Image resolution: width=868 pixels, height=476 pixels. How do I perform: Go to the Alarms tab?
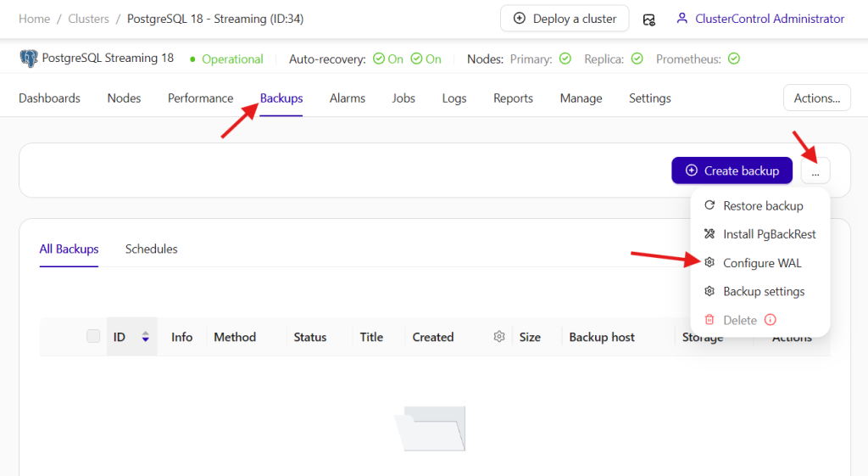click(347, 98)
